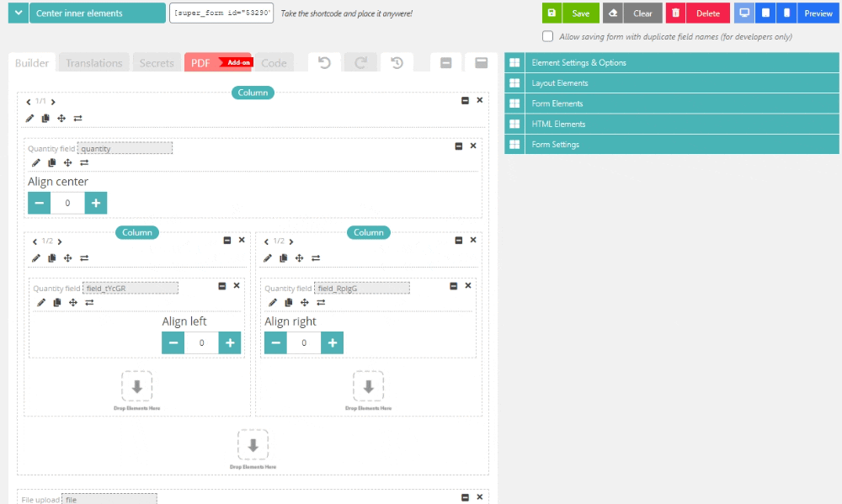Click the 'file' field name input
The width and height of the screenshot is (842, 504).
click(x=109, y=499)
